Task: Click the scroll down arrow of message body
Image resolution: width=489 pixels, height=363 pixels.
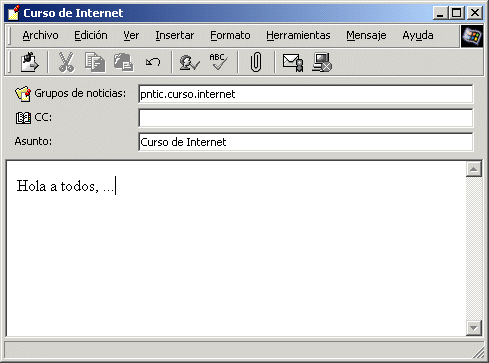Action: (474, 328)
